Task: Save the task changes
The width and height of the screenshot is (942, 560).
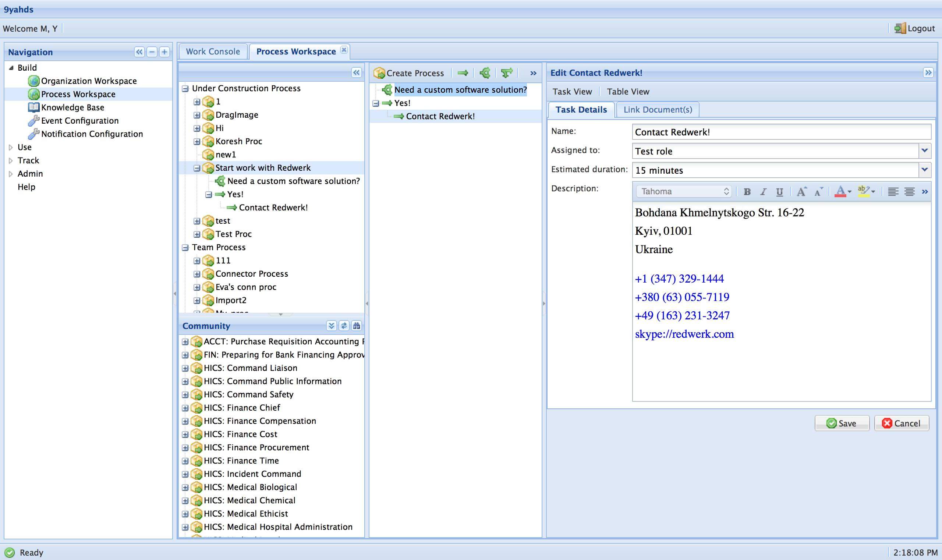Action: tap(842, 423)
